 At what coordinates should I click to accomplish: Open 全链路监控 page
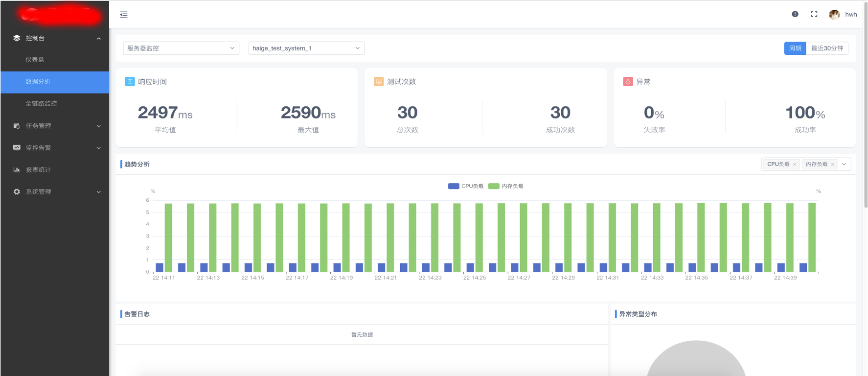click(55, 104)
